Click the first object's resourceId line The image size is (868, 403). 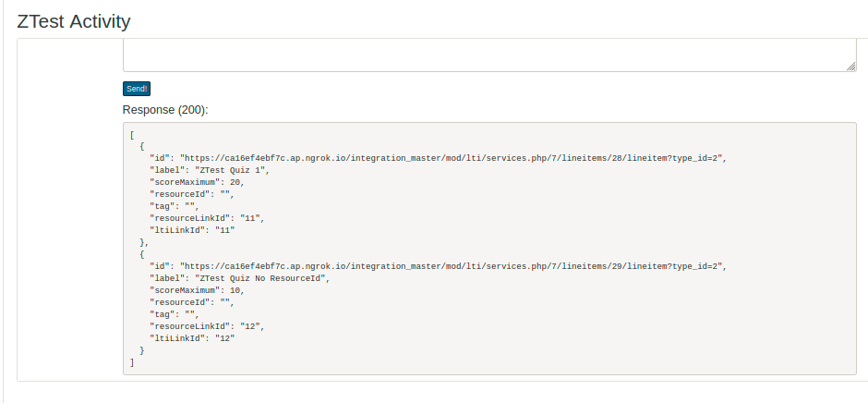coord(192,195)
